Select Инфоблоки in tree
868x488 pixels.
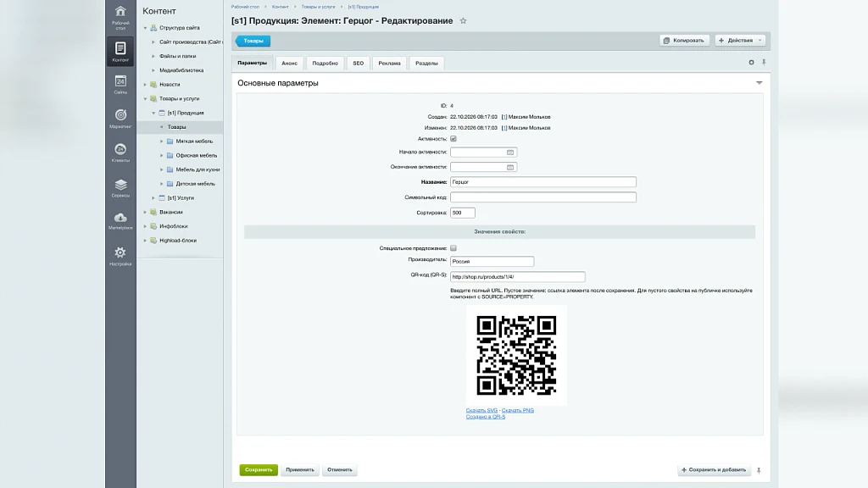point(173,226)
